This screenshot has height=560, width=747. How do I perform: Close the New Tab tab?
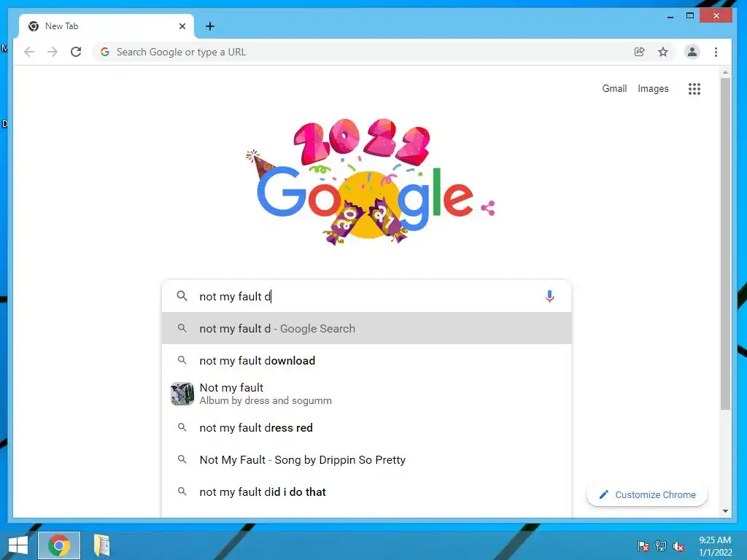coord(182,26)
